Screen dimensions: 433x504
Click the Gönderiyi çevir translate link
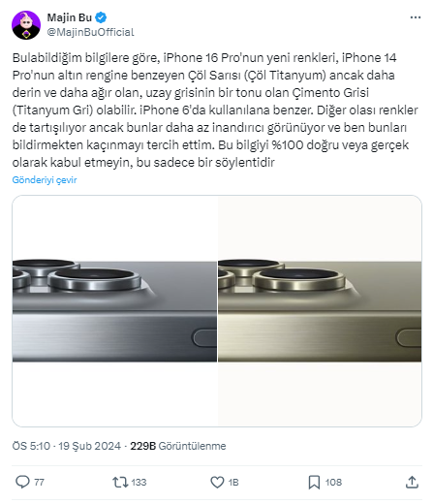coord(45,180)
